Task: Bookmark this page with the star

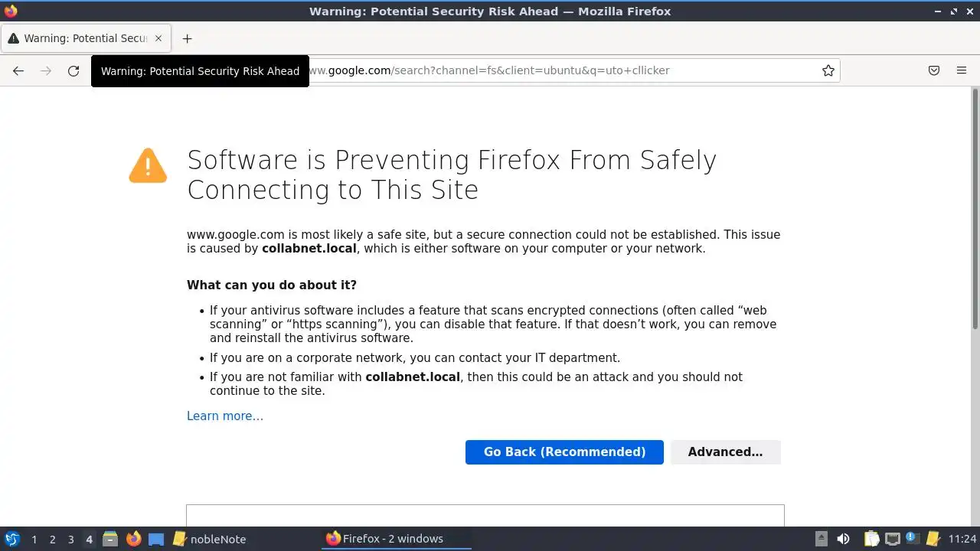Action: pyautogui.click(x=828, y=70)
